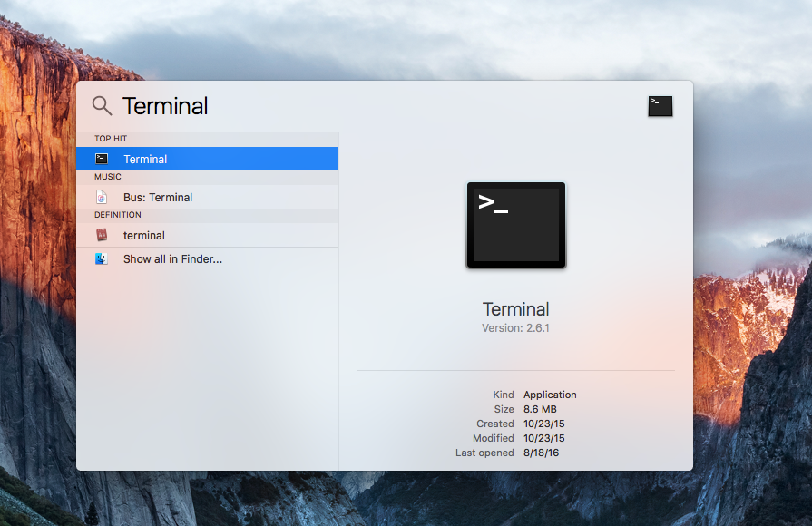The width and height of the screenshot is (812, 526).
Task: Click the Created date 10/23/15
Action: click(x=543, y=424)
